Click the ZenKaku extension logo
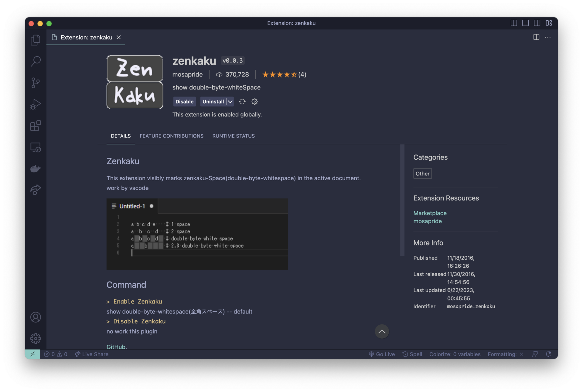Screen dimensions: 583x392 (135, 82)
